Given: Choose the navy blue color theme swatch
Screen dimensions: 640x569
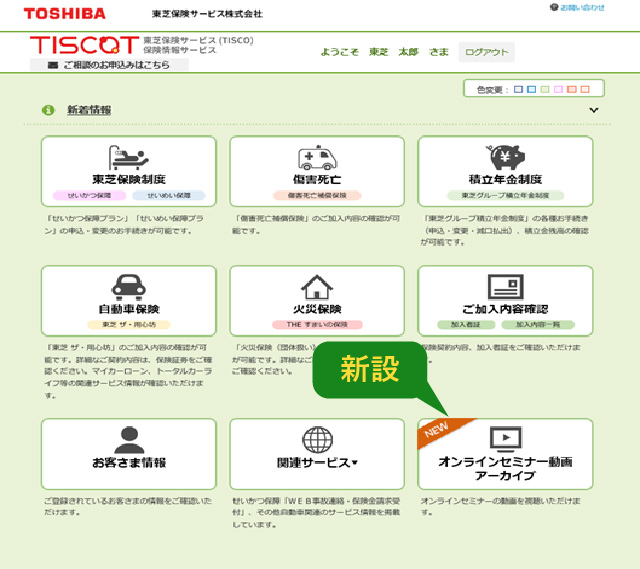Looking at the screenshot, I should 518,89.
